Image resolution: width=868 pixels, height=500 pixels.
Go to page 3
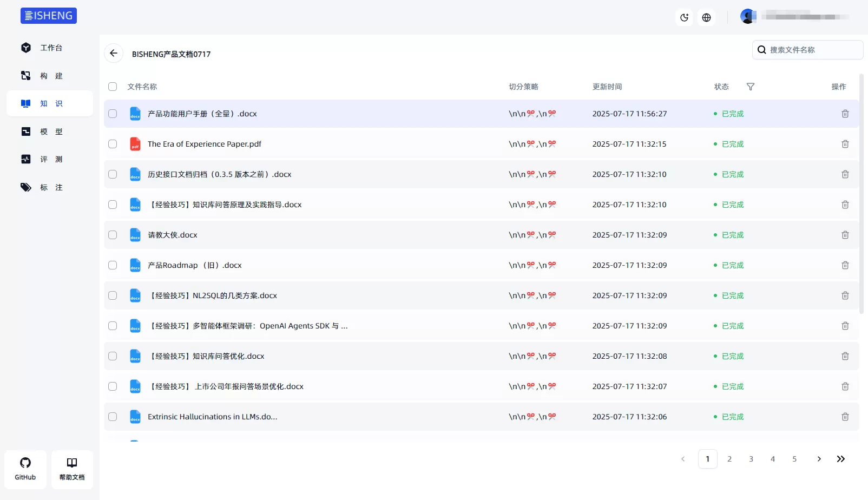tap(751, 459)
